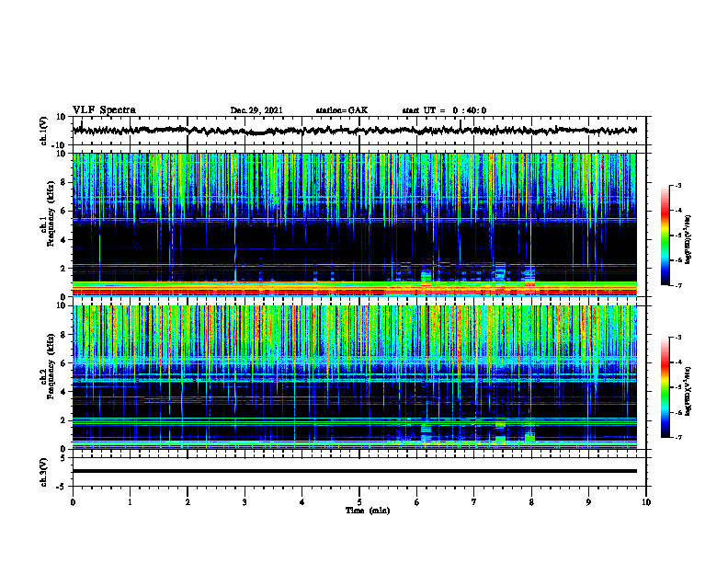
Task: Click the "5" tick on ch.3(V) axis
Action: tap(63, 458)
